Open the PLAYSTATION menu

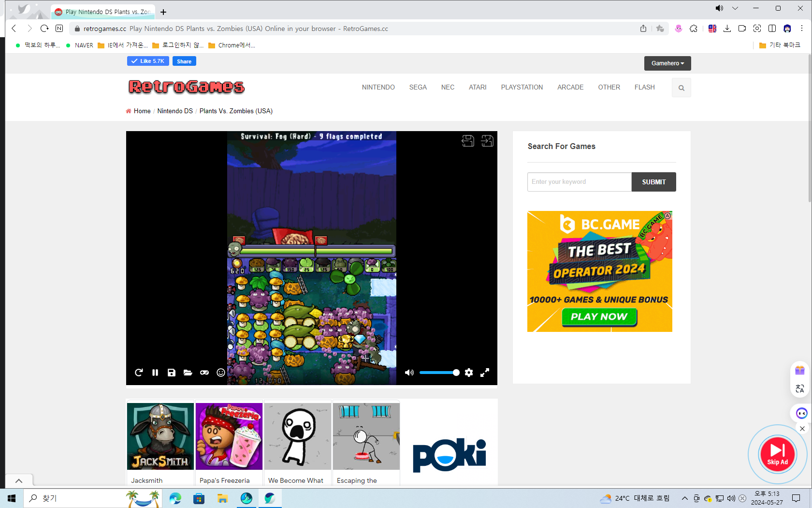(522, 87)
